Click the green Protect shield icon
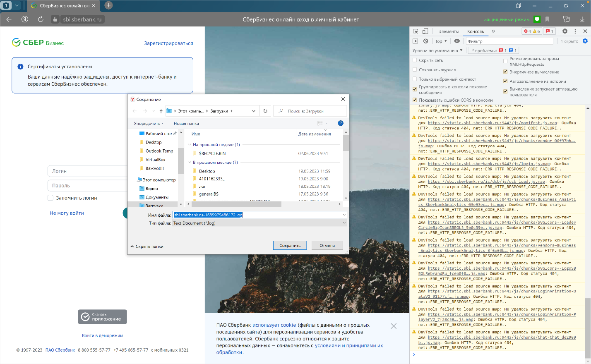This screenshot has height=364, width=591. (537, 19)
